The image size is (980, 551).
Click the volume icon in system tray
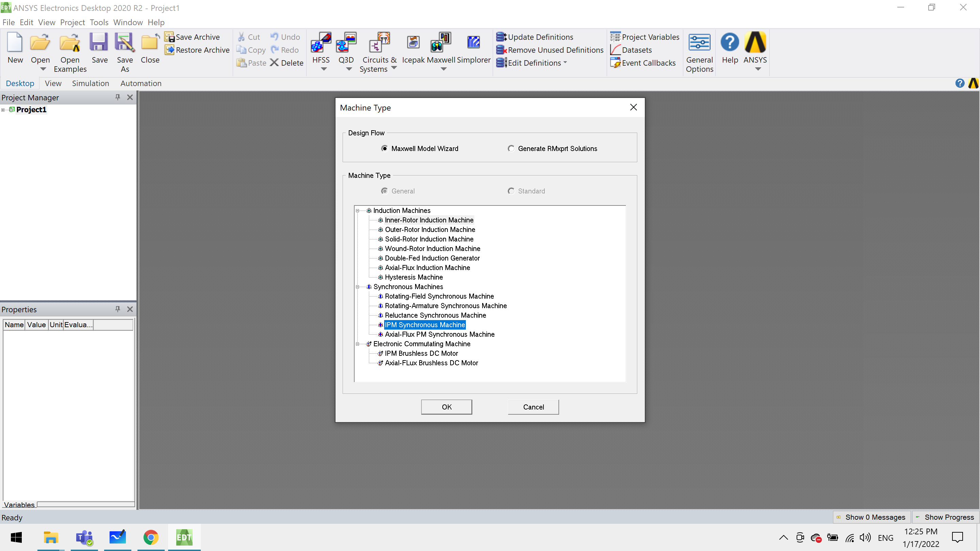point(865,538)
